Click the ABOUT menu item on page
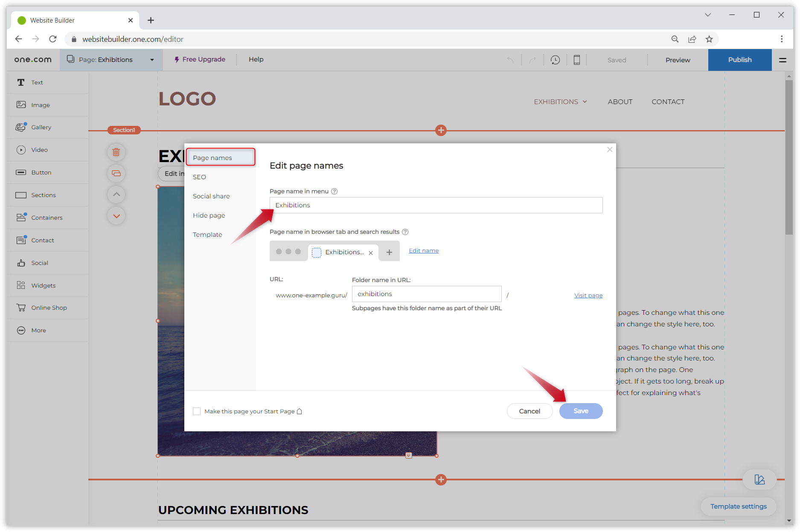This screenshot has height=532, width=800. 620,102
